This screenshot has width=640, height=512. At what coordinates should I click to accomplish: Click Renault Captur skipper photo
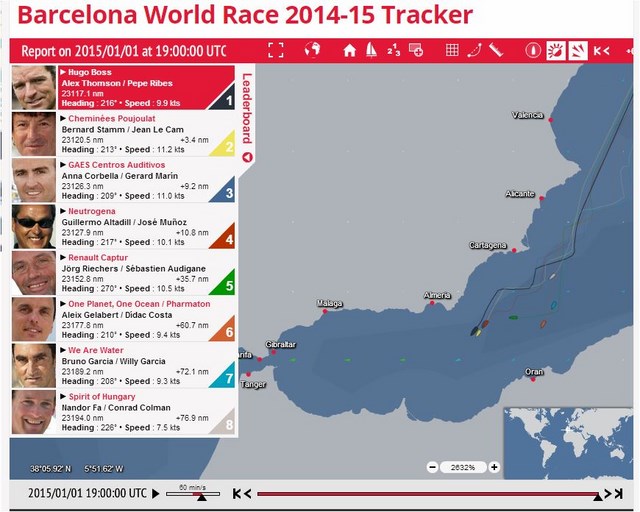(34, 273)
